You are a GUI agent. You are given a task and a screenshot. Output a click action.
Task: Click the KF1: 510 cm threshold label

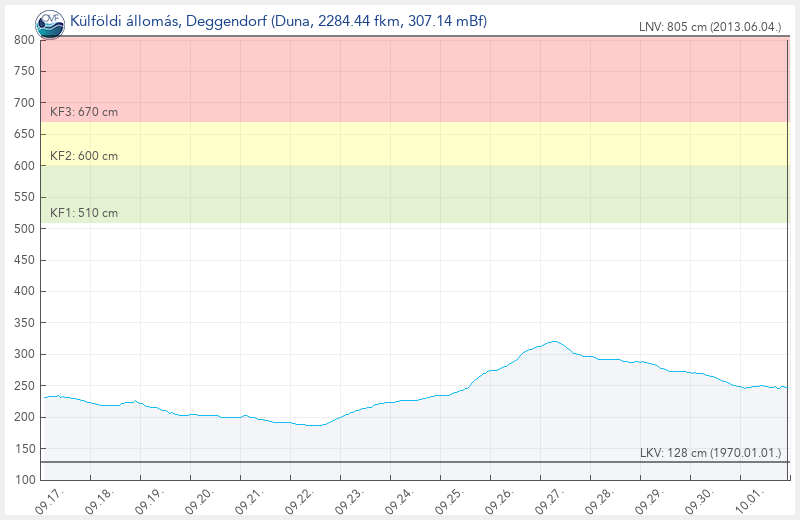click(84, 213)
